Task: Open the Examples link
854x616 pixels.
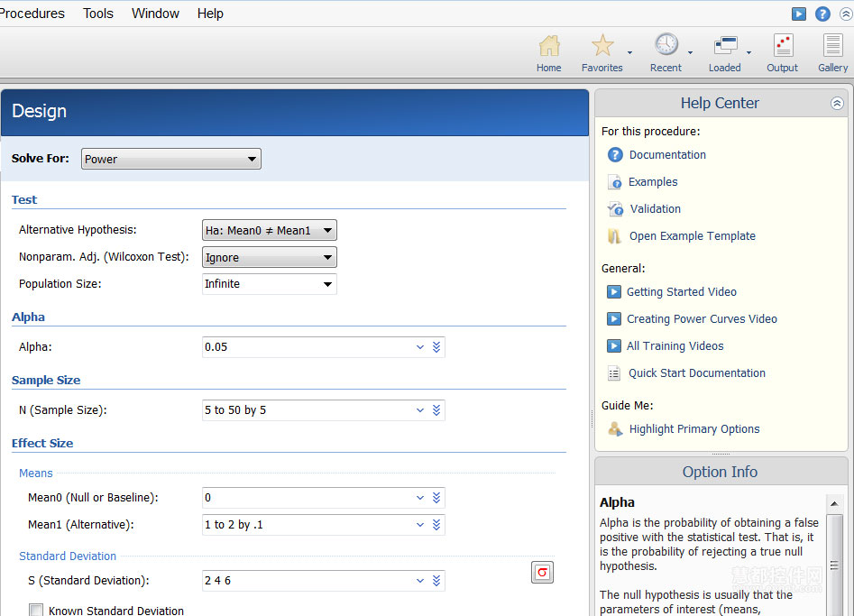Action: click(653, 182)
